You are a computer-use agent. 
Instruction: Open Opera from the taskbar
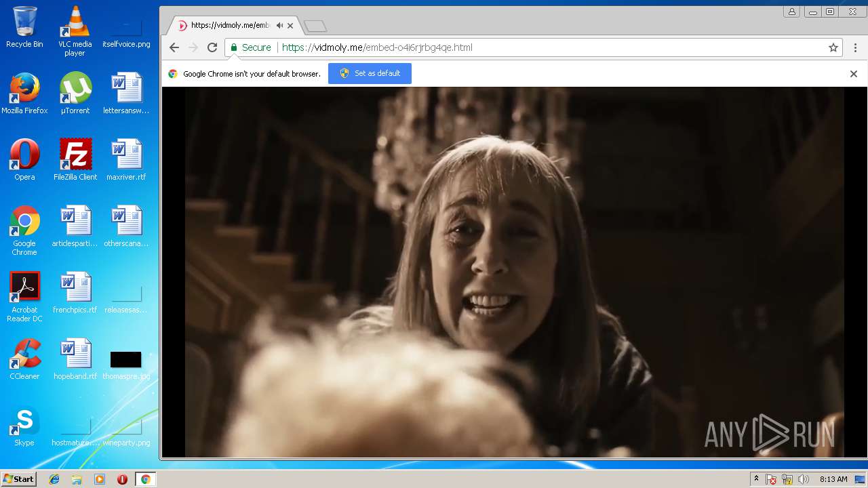coord(122,479)
